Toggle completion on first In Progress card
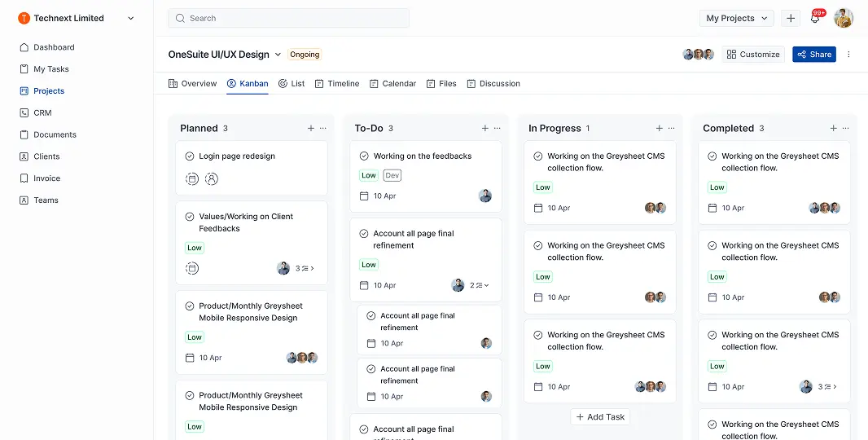This screenshot has height=440, width=868. 538,156
